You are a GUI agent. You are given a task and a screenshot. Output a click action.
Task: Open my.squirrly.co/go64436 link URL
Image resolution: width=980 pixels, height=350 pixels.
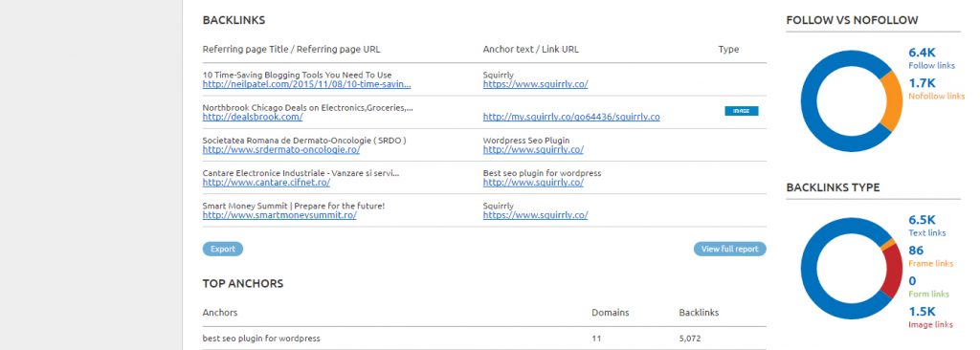click(x=571, y=117)
